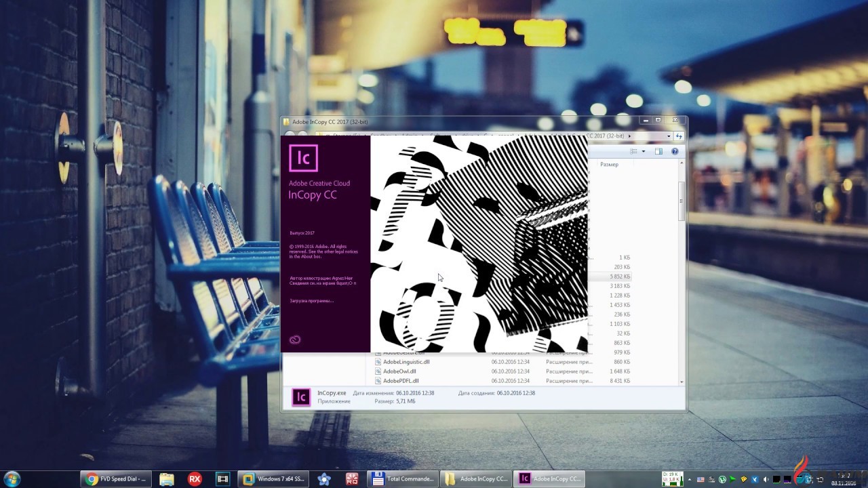Sort files by the Размер column header

point(609,165)
